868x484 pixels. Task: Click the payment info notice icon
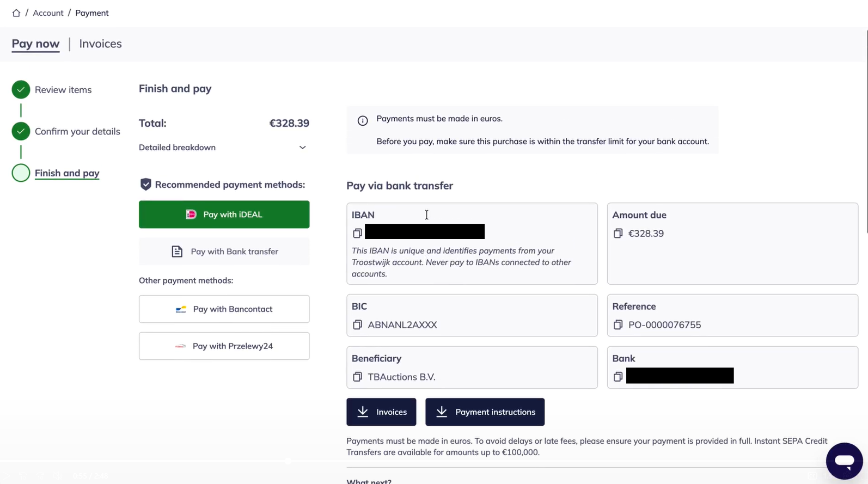click(x=363, y=120)
